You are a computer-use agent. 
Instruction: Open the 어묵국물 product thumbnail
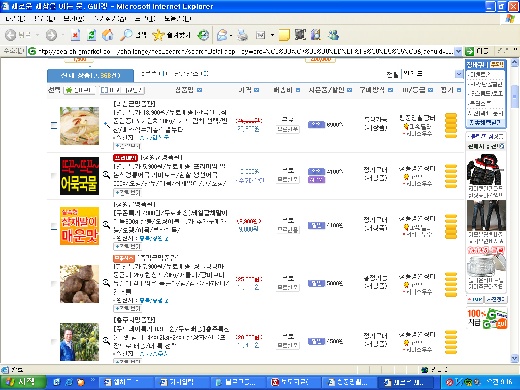(79, 176)
